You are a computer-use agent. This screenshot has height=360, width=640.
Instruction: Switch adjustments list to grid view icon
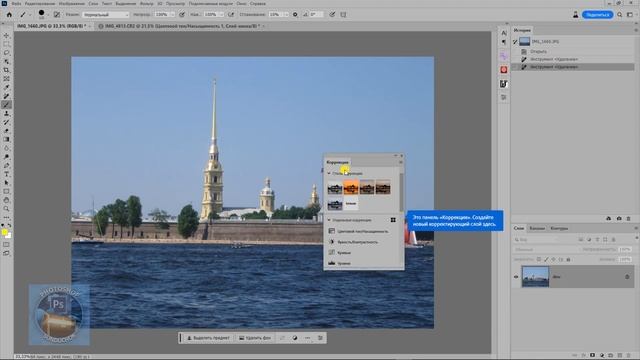click(393, 220)
